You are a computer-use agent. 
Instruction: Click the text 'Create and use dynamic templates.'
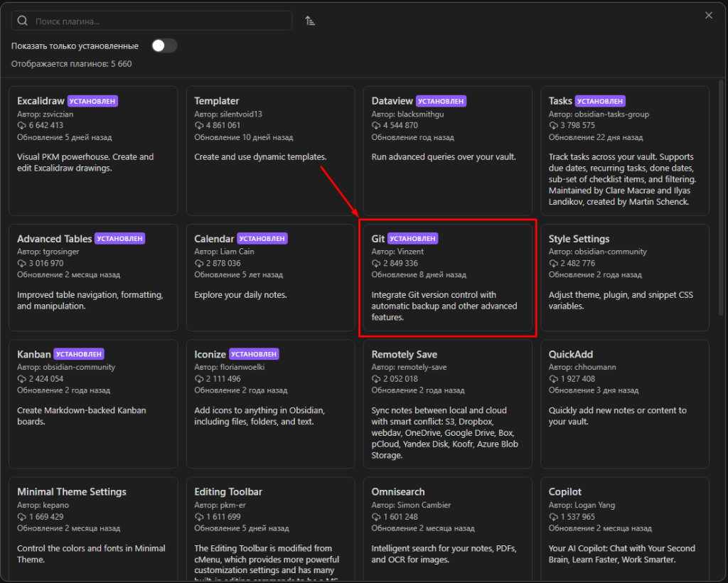click(x=260, y=157)
